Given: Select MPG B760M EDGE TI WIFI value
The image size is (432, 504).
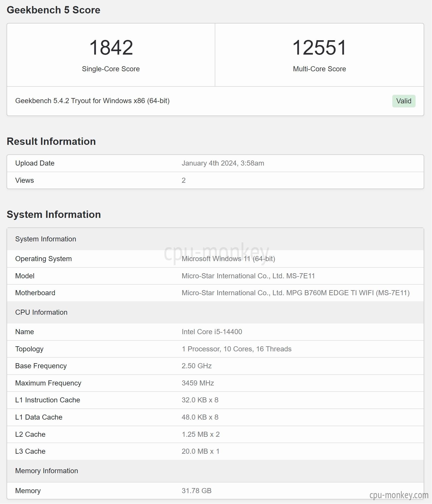Looking at the screenshot, I should (x=296, y=293).
